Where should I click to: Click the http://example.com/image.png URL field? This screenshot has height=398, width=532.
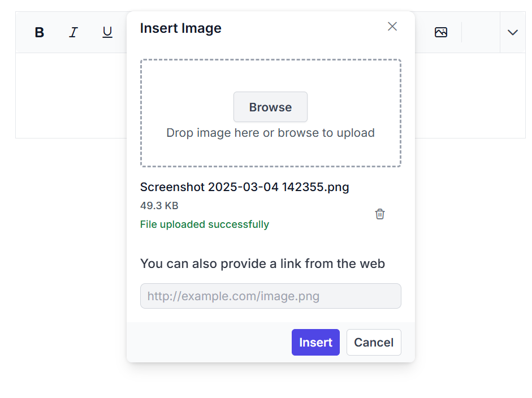coord(270,296)
